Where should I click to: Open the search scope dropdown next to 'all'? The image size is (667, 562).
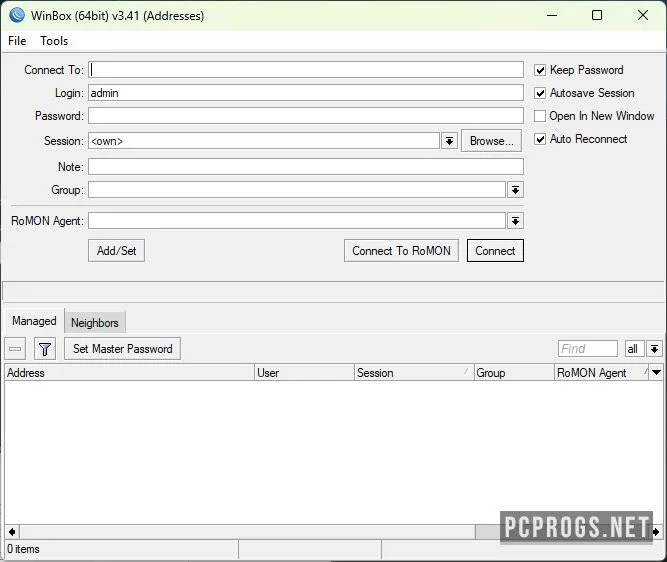tap(654, 349)
